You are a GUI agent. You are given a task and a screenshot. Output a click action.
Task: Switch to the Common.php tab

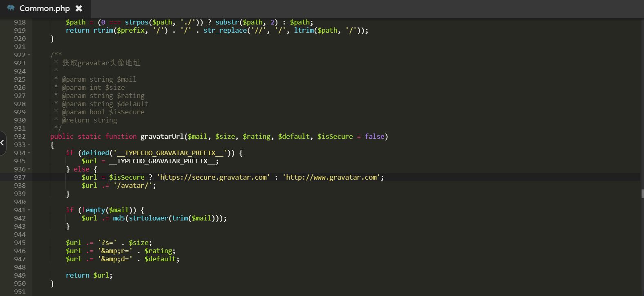(x=45, y=8)
